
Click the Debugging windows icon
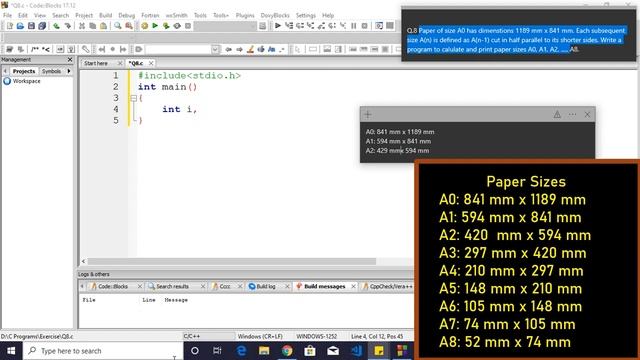pyautogui.click(x=379, y=26)
